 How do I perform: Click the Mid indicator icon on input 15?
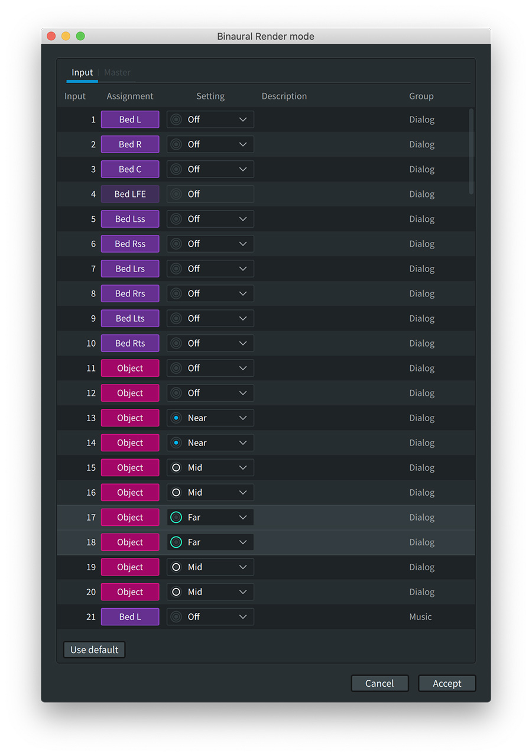pyautogui.click(x=176, y=467)
